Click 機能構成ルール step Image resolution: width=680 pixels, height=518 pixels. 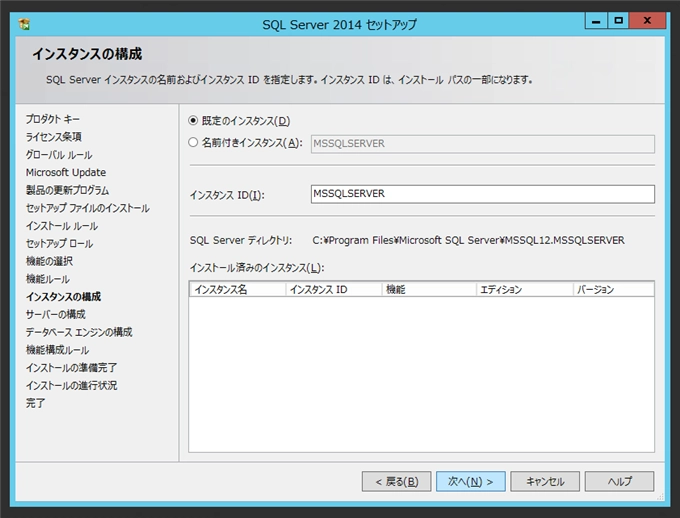[57, 350]
